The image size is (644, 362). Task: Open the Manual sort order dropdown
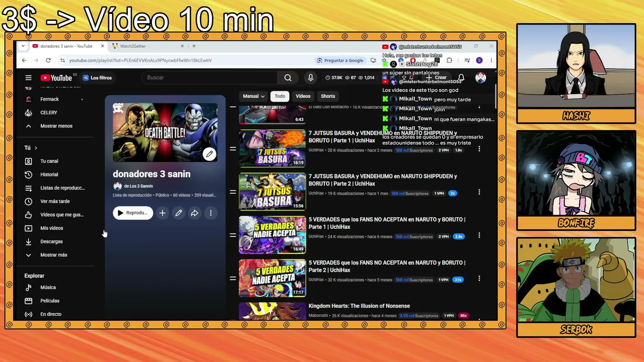point(254,96)
